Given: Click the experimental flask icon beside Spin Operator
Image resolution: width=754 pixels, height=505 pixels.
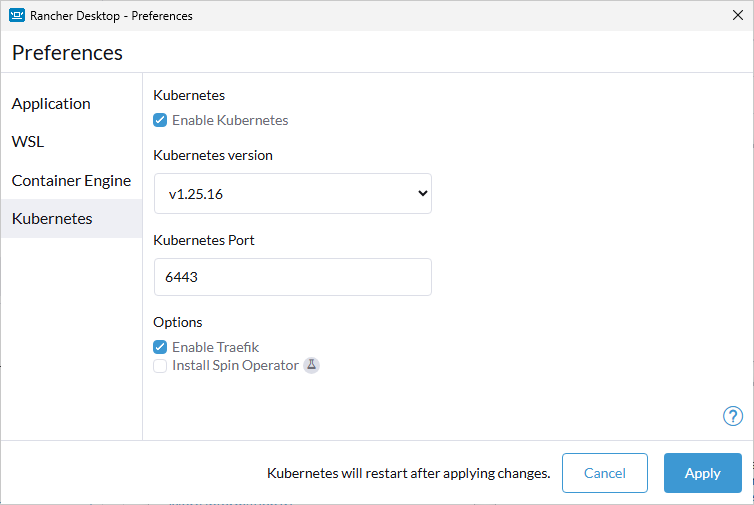Looking at the screenshot, I should 311,366.
